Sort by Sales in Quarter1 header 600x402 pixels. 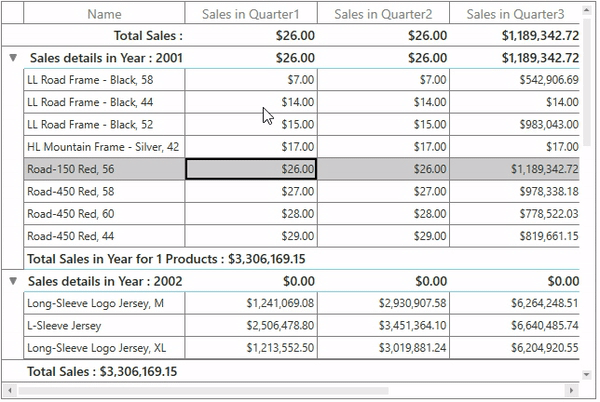pyautogui.click(x=250, y=14)
